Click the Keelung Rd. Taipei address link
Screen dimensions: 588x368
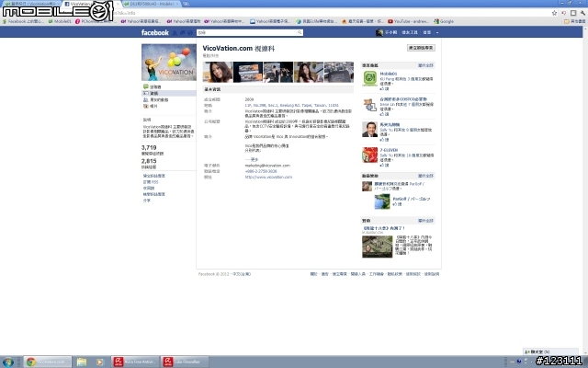292,106
